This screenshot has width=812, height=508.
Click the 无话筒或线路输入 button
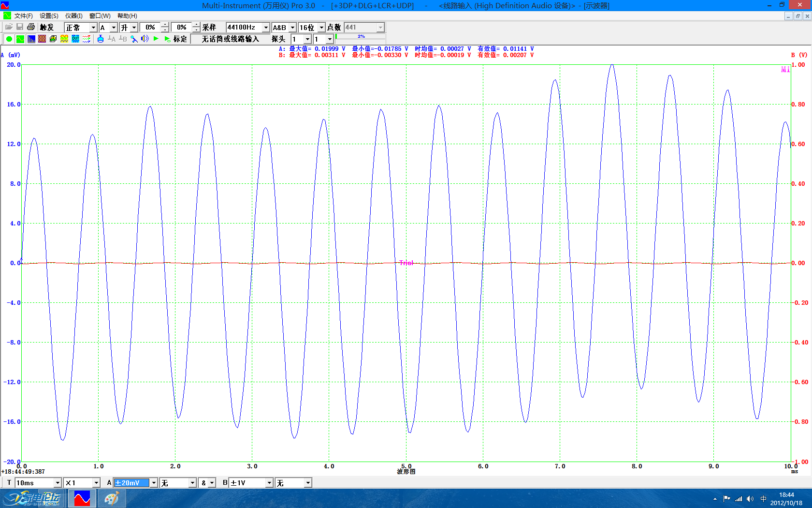point(230,39)
